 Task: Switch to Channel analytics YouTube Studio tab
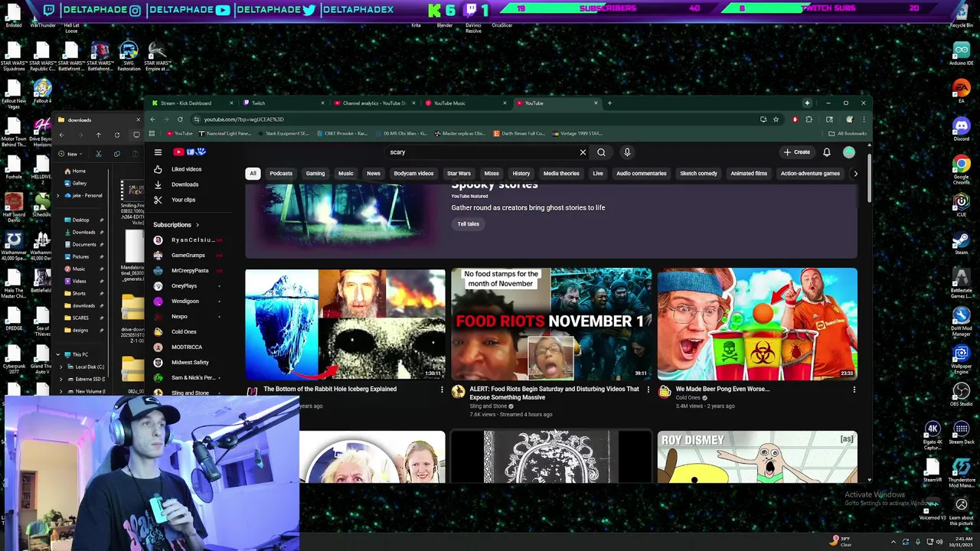coord(375,103)
